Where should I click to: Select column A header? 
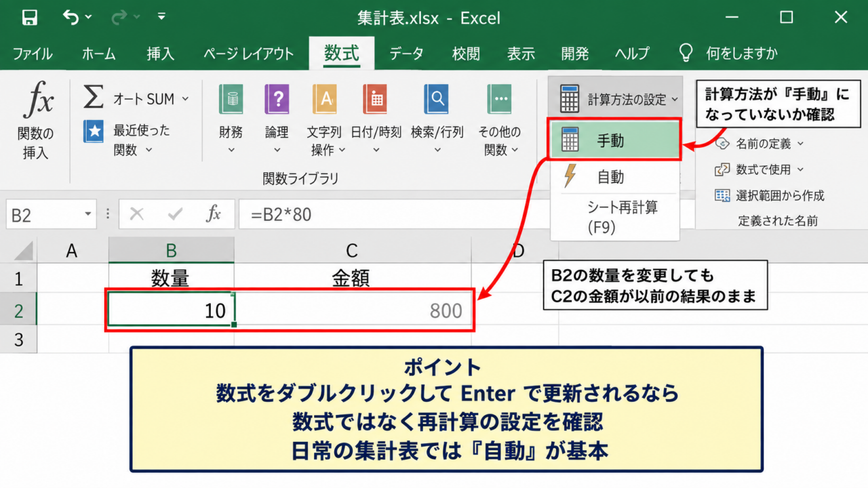click(x=72, y=251)
